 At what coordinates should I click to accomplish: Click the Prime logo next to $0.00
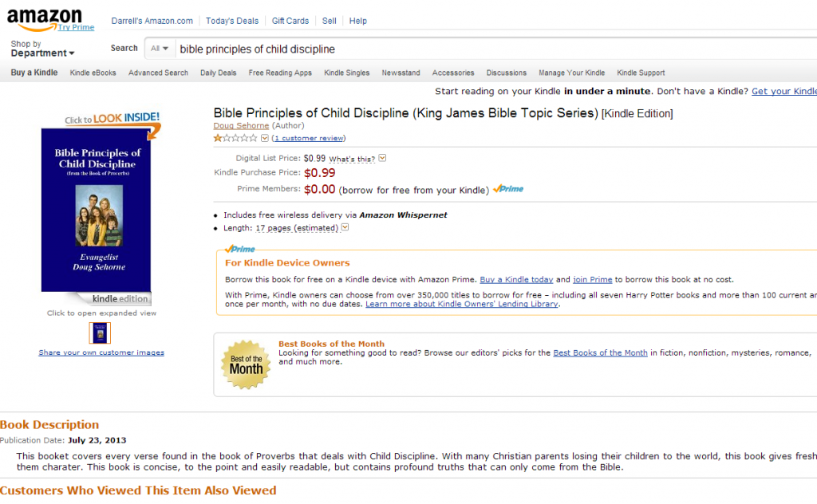508,189
